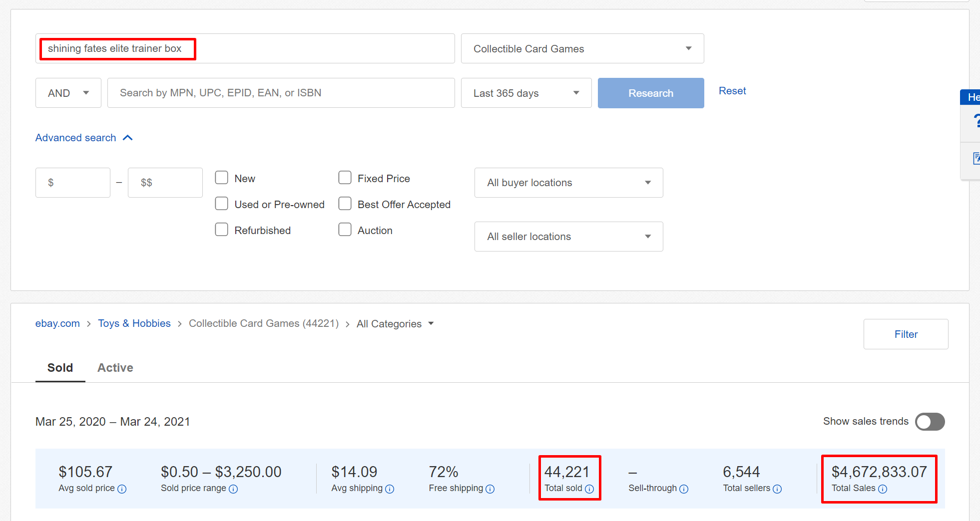Click the minimum price input field
The width and height of the screenshot is (980, 521).
tap(73, 183)
